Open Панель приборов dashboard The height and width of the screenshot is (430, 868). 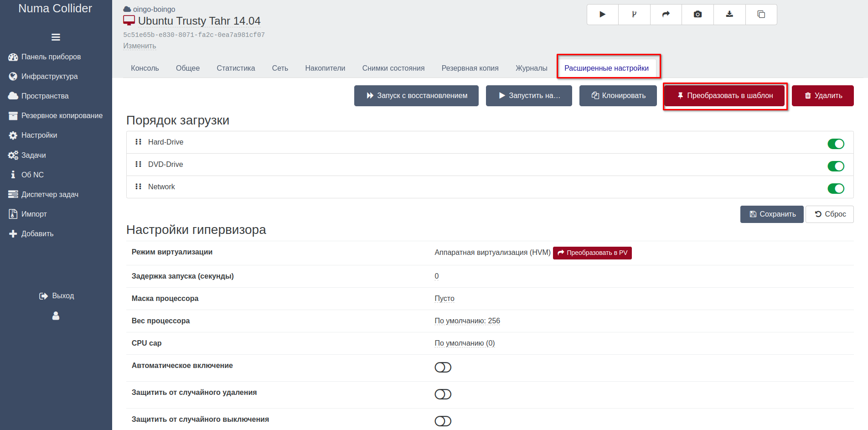click(45, 57)
